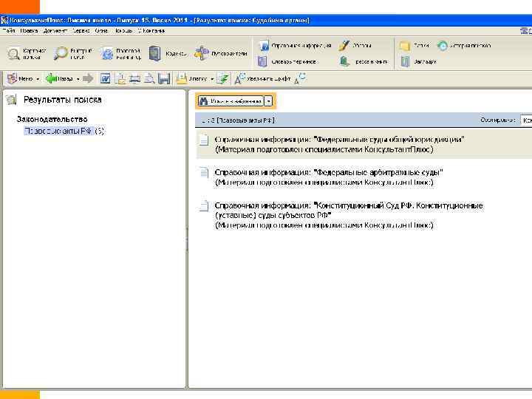Click the decrease font size icon
The height and width of the screenshot is (399, 532).
click(300, 79)
